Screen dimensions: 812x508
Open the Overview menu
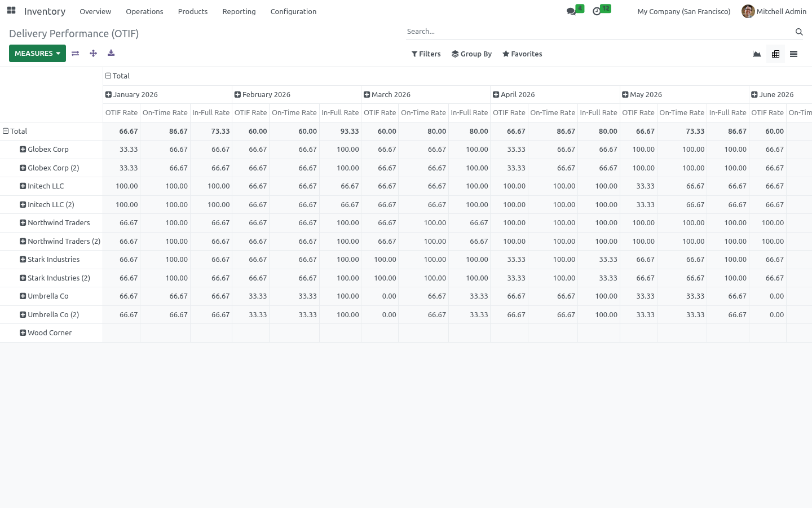tap(95, 11)
